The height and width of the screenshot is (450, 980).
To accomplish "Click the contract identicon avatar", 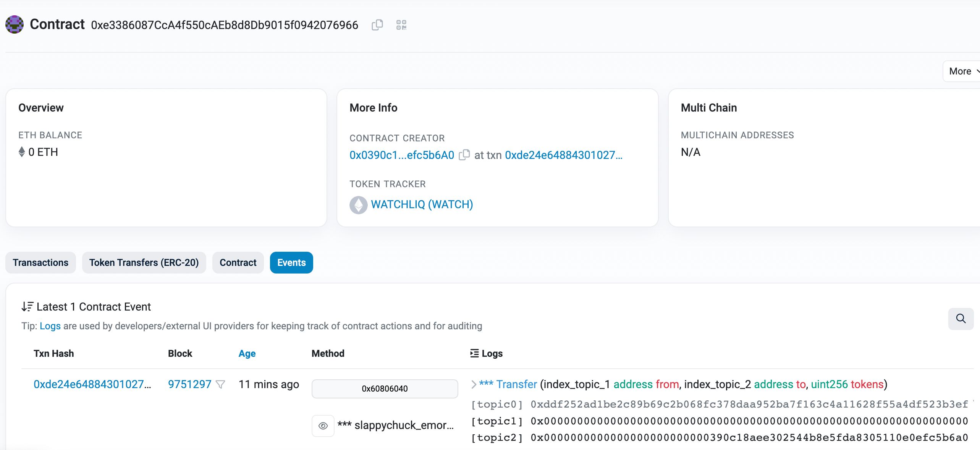I will [x=15, y=24].
